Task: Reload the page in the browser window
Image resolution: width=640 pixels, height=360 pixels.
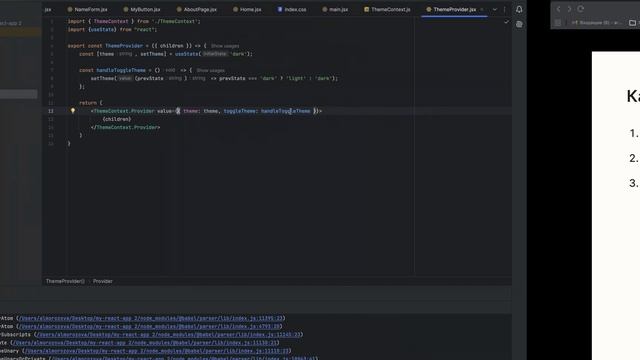Action: pyautogui.click(x=580, y=9)
